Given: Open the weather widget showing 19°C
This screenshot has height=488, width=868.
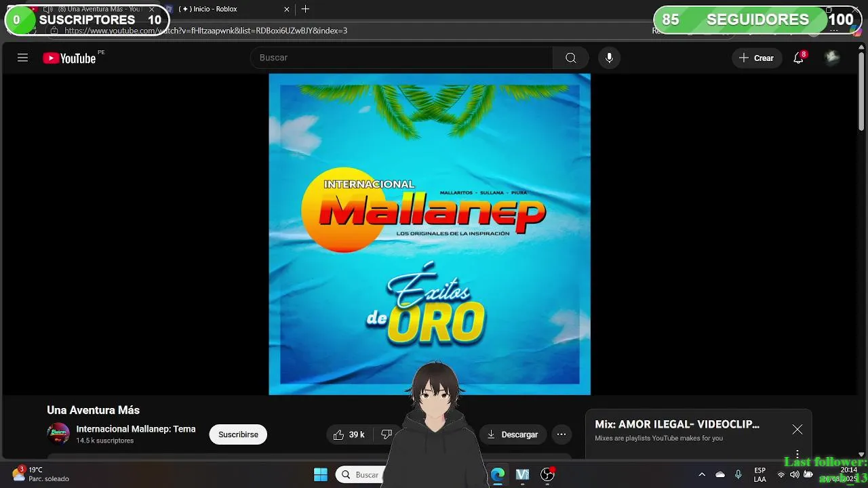Looking at the screenshot, I should (x=41, y=474).
